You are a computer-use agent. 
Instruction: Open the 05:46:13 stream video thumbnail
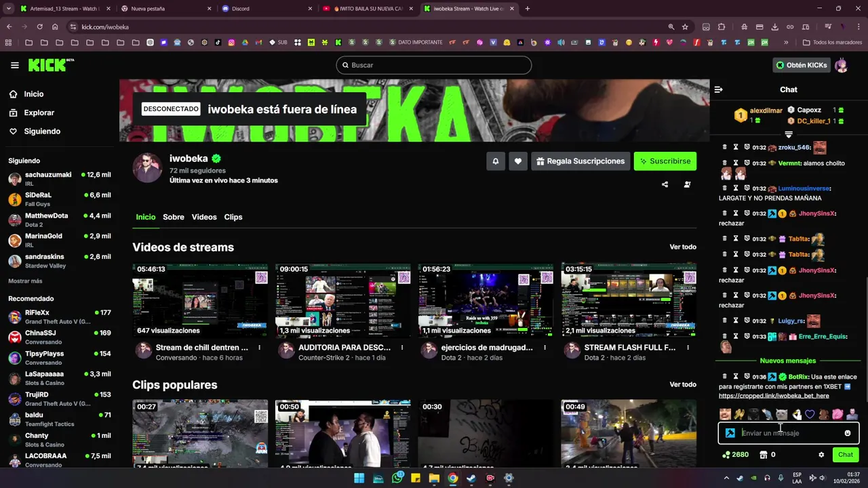pyautogui.click(x=200, y=300)
